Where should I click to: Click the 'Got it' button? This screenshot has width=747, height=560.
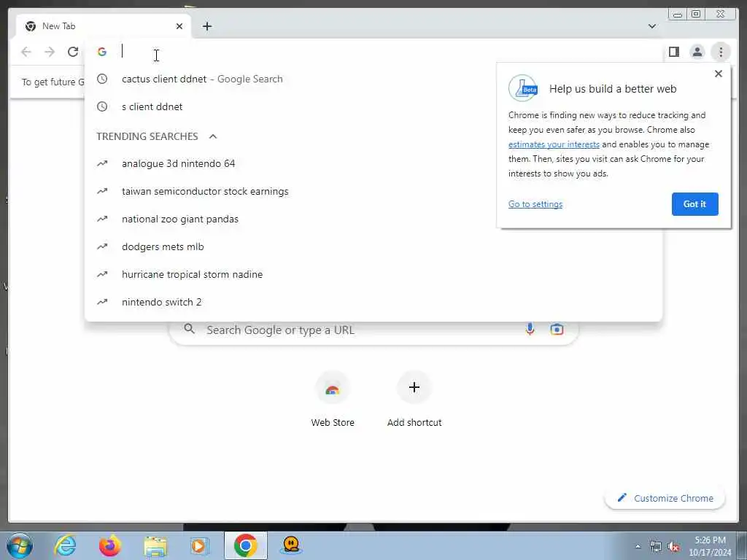pyautogui.click(x=694, y=204)
